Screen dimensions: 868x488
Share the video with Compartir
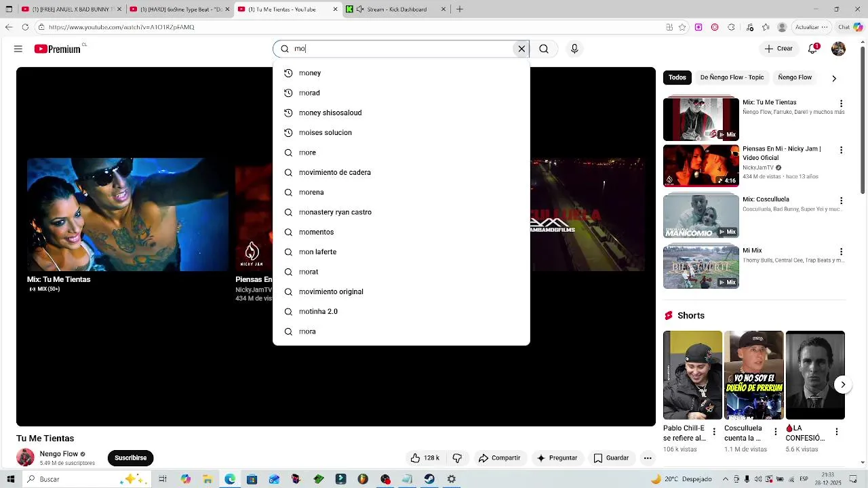[x=499, y=458]
